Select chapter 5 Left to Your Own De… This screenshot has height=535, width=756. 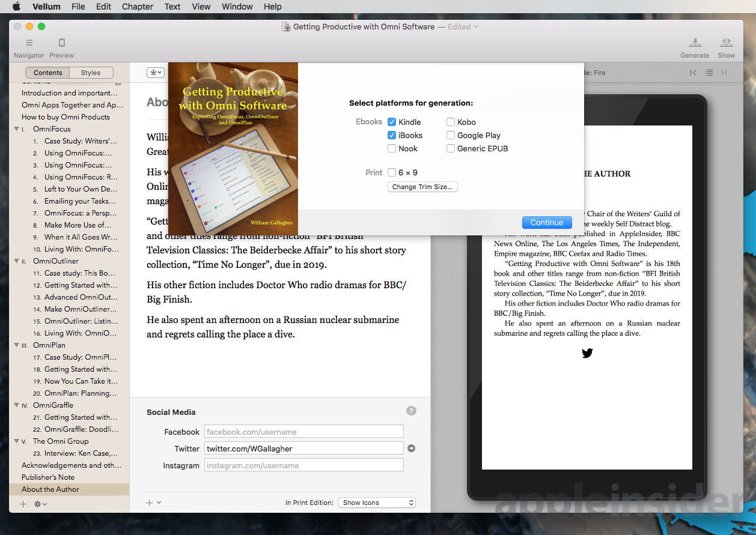click(69, 189)
